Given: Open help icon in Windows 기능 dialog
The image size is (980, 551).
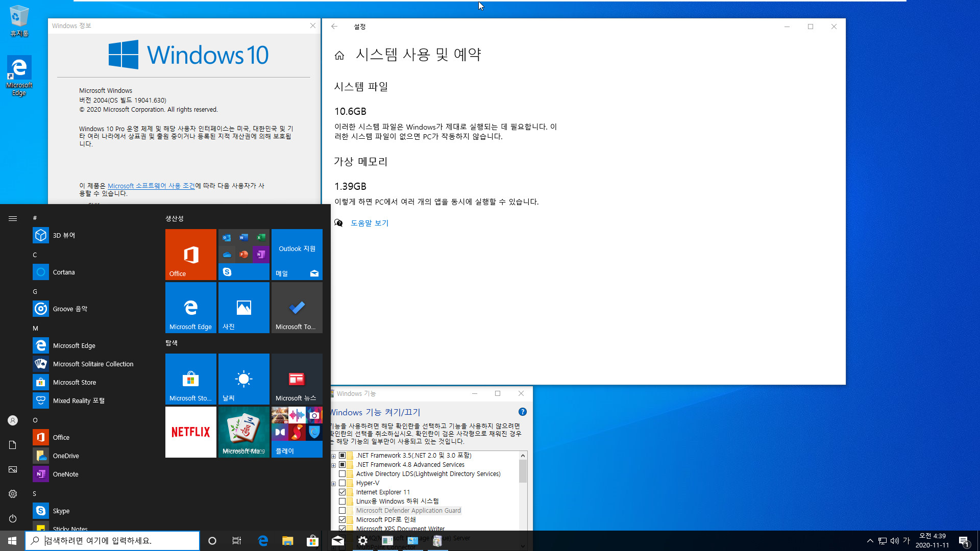Looking at the screenshot, I should [522, 412].
